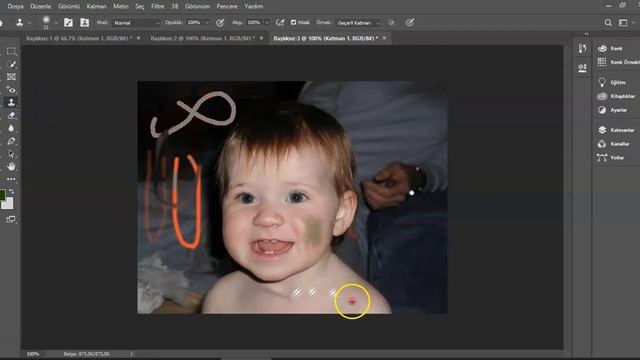
Task: Expand the collapsed panel dock arrows
Action: click(x=587, y=34)
